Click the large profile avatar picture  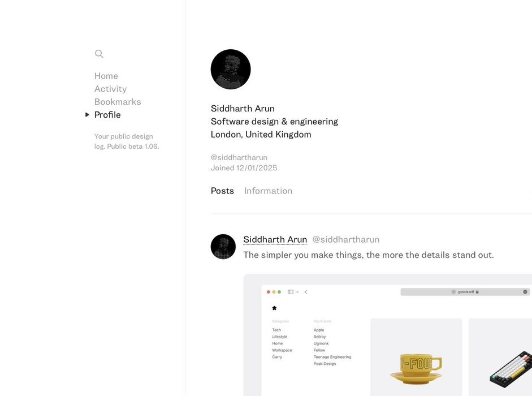point(231,69)
